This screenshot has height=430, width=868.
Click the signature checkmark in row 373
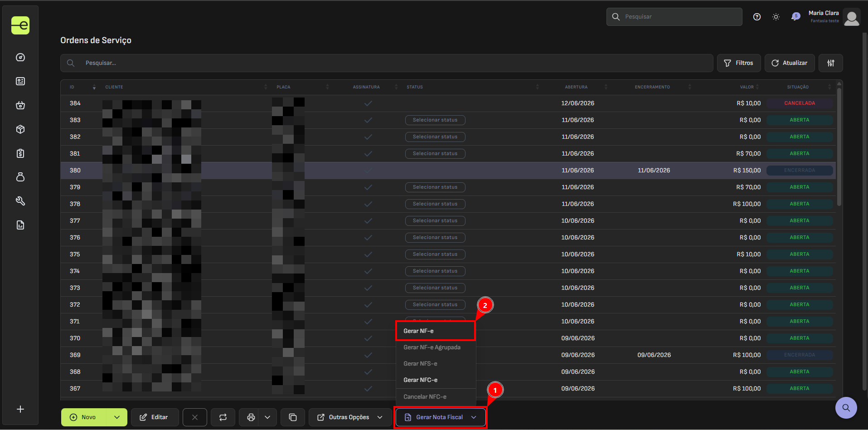click(x=368, y=288)
